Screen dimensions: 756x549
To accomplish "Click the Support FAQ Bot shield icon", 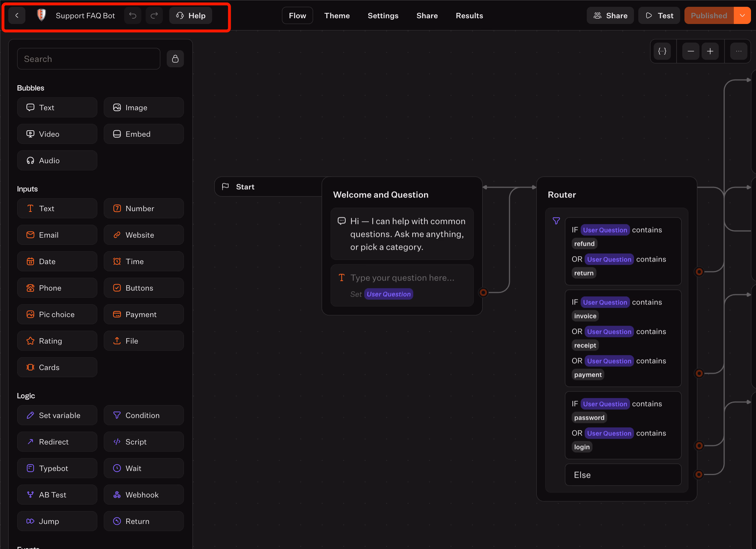I will click(42, 15).
